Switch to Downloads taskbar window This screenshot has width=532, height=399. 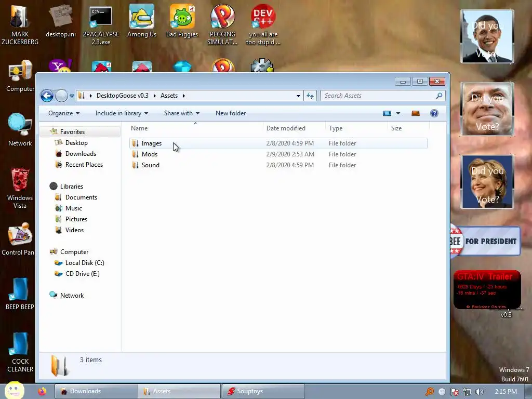pos(96,391)
